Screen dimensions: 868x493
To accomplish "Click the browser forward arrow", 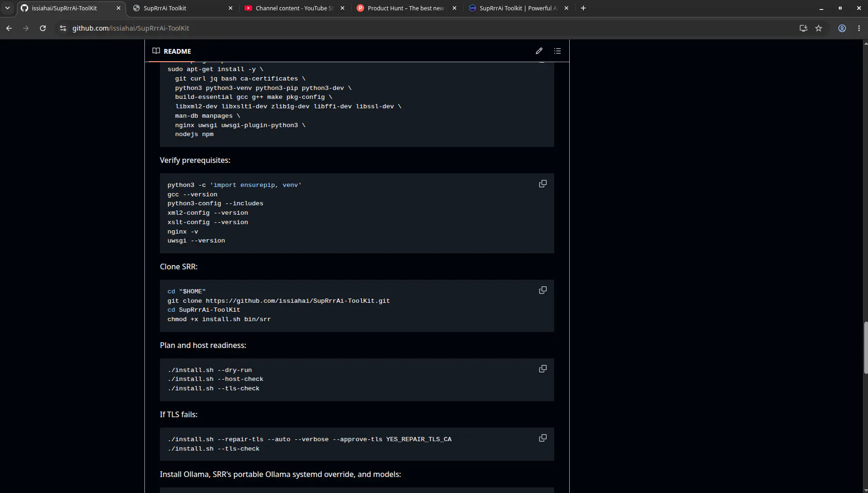I will coord(26,28).
